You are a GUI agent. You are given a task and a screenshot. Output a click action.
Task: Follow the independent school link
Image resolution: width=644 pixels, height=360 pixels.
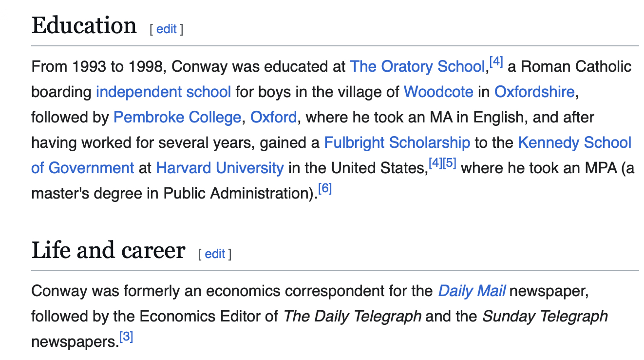tap(163, 92)
